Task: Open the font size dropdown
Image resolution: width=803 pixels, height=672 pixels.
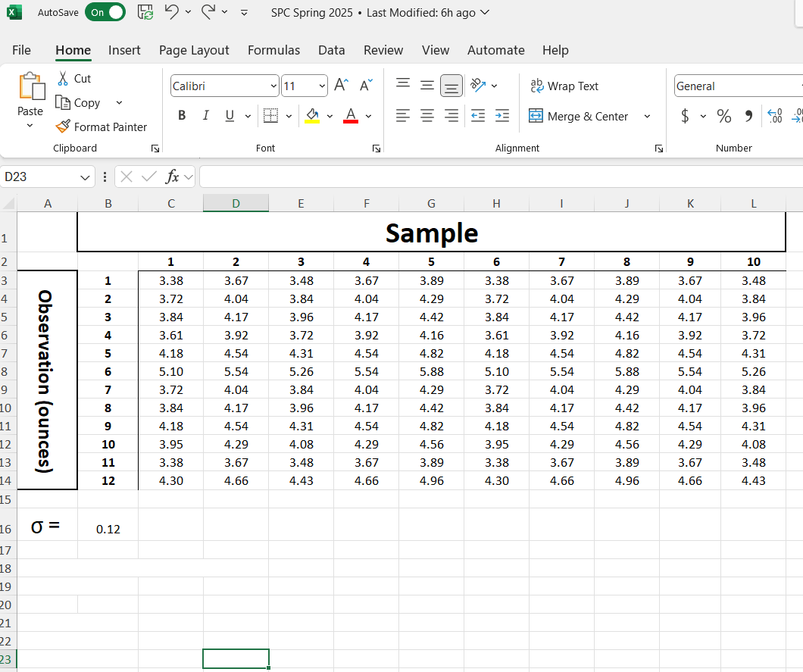Action: [323, 86]
